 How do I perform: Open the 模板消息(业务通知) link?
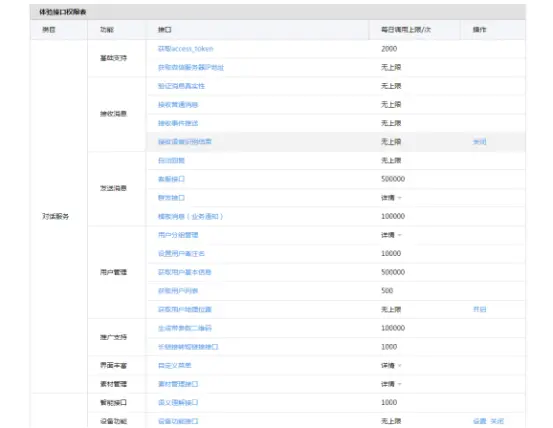click(x=190, y=216)
